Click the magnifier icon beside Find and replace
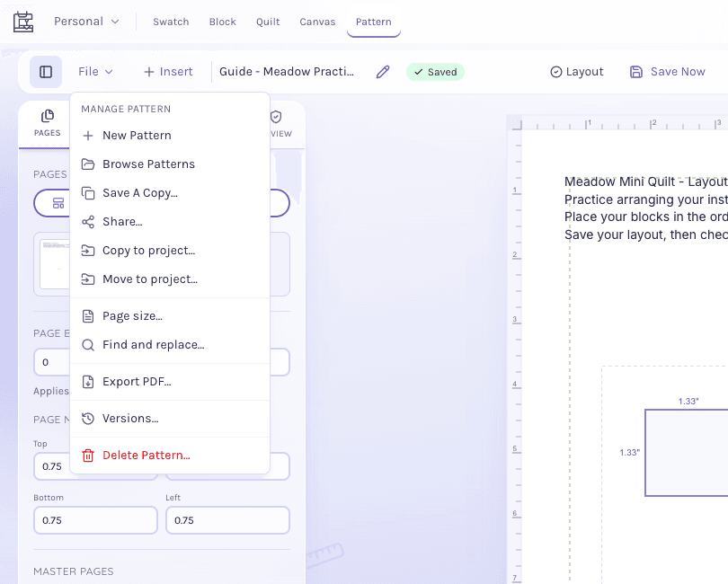This screenshot has width=728, height=584. coord(88,345)
